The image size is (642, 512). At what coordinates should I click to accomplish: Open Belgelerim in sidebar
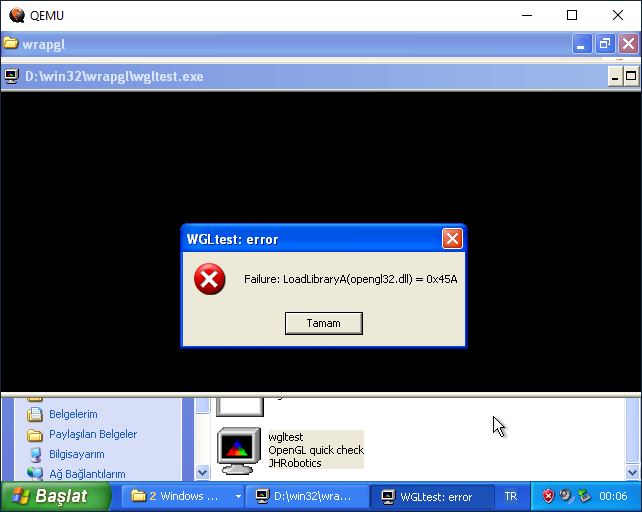(x=73, y=414)
